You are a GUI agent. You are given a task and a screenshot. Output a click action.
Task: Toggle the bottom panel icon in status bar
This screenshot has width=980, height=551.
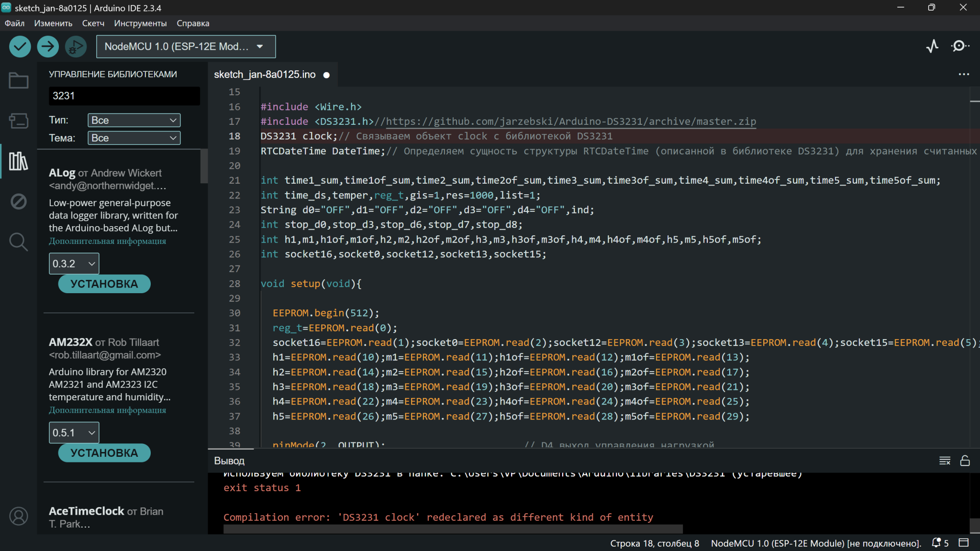pos(964,543)
